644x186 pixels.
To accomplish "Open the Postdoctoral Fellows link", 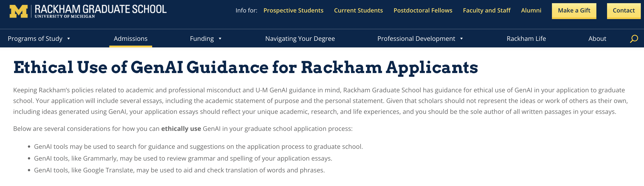I will (x=423, y=10).
